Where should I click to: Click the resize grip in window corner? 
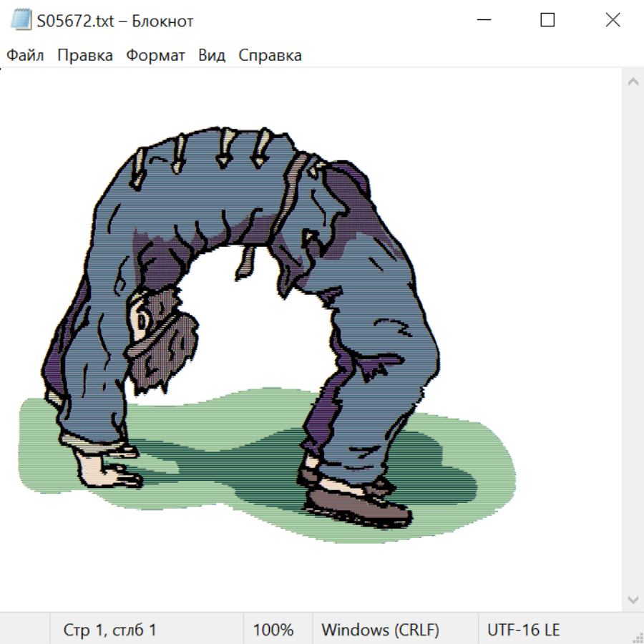click(637, 637)
